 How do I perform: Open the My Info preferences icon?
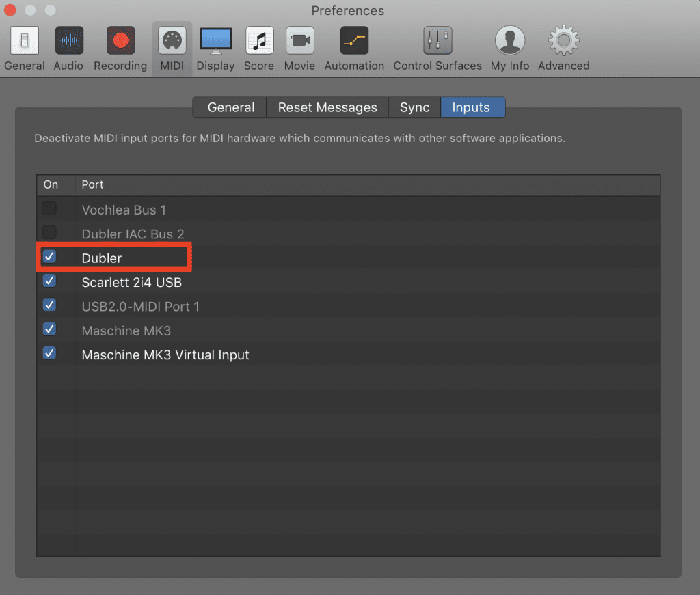point(510,40)
